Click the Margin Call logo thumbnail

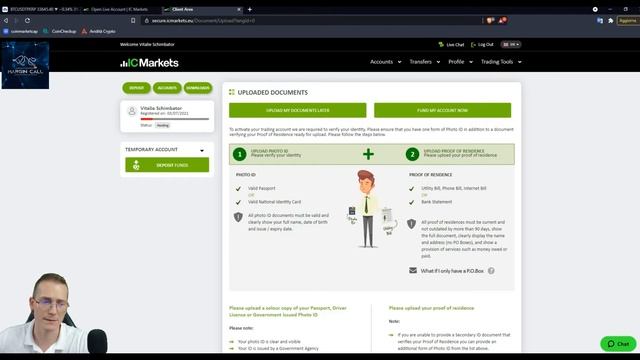coord(25,65)
